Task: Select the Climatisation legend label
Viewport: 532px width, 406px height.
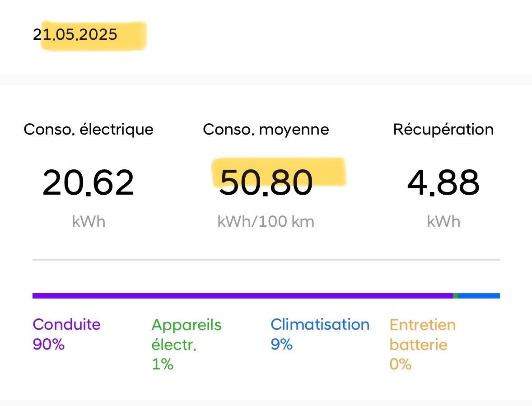Action: pyautogui.click(x=320, y=325)
